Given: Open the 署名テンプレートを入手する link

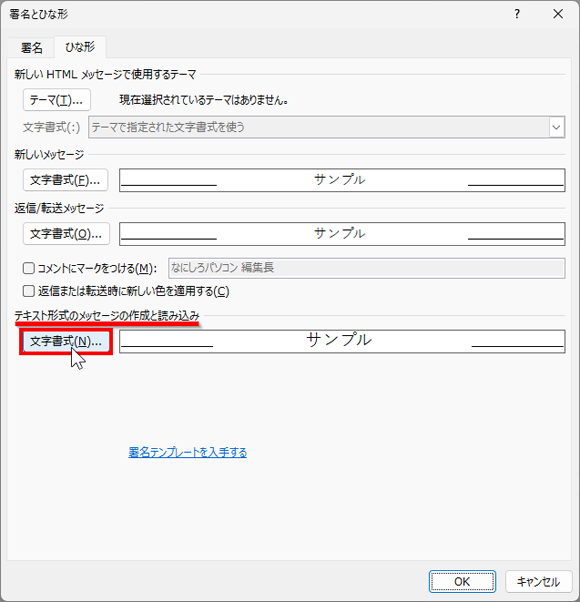Looking at the screenshot, I should 188,452.
